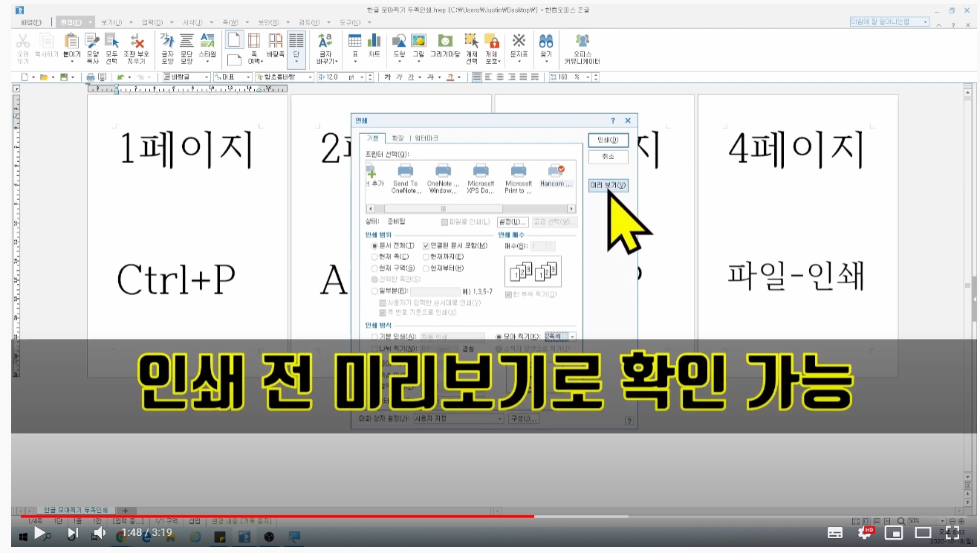Open Office Communicator (오피스 커뮤니케이터) icon
This screenshot has height=553, width=980.
point(582,48)
